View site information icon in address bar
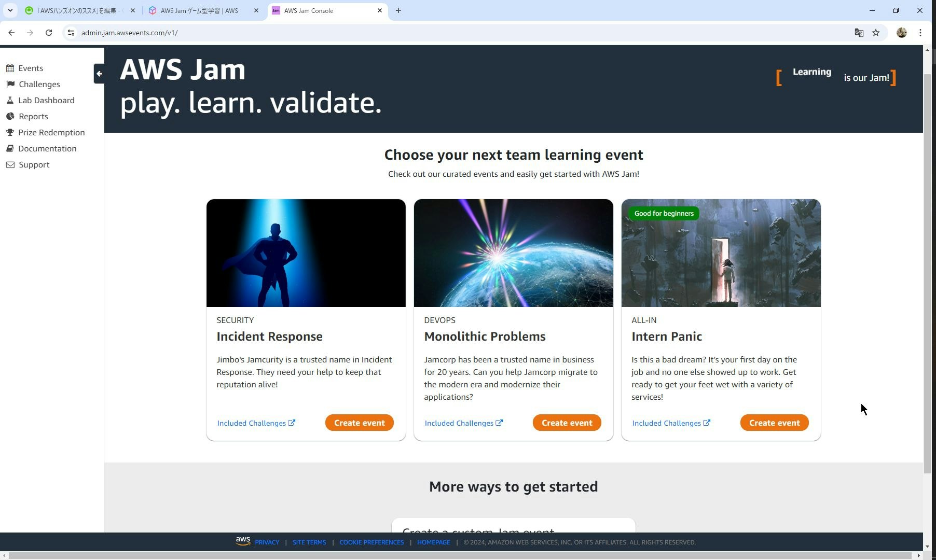Viewport: 936px width, 560px height. click(71, 33)
